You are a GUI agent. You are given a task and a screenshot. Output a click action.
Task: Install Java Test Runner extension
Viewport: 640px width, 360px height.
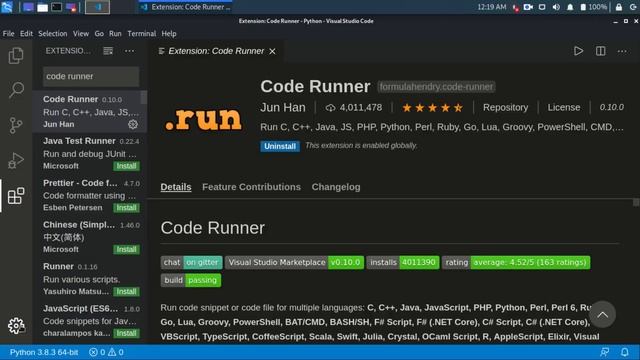[127, 166]
